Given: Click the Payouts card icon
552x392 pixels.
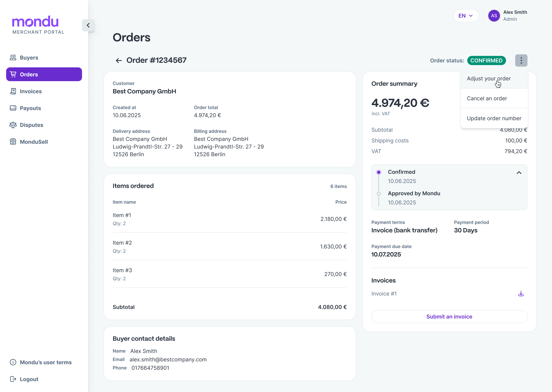Looking at the screenshot, I should point(13,108).
